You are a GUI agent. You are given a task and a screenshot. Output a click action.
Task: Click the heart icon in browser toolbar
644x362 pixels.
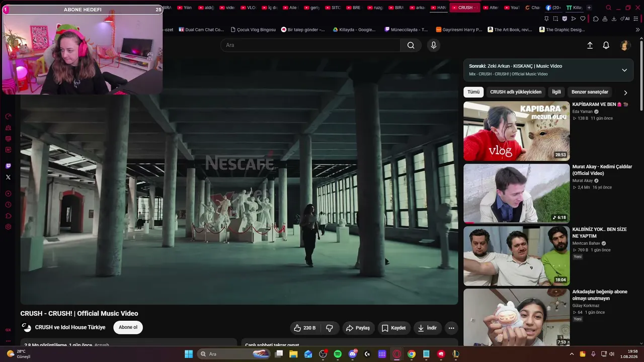[583, 19]
